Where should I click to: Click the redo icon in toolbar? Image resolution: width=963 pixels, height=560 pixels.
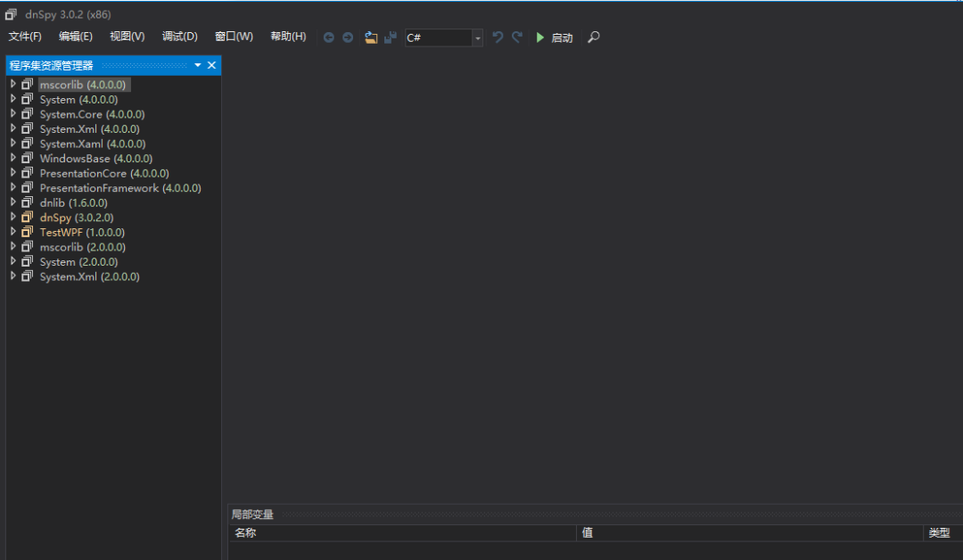pyautogui.click(x=517, y=37)
